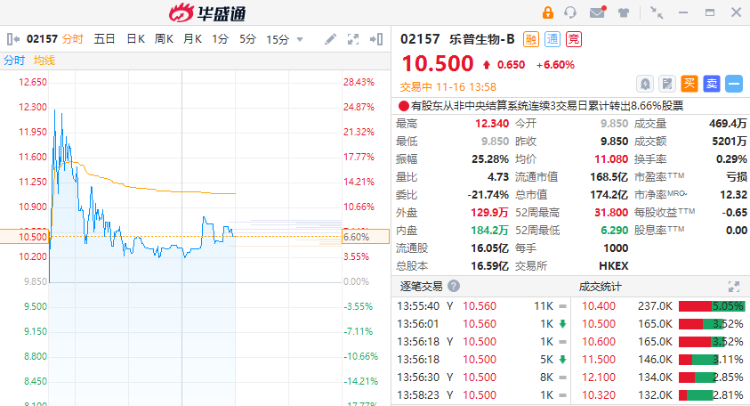This screenshot has height=406, width=750.
Task: Open the stock note icon
Action: [x=667, y=84]
